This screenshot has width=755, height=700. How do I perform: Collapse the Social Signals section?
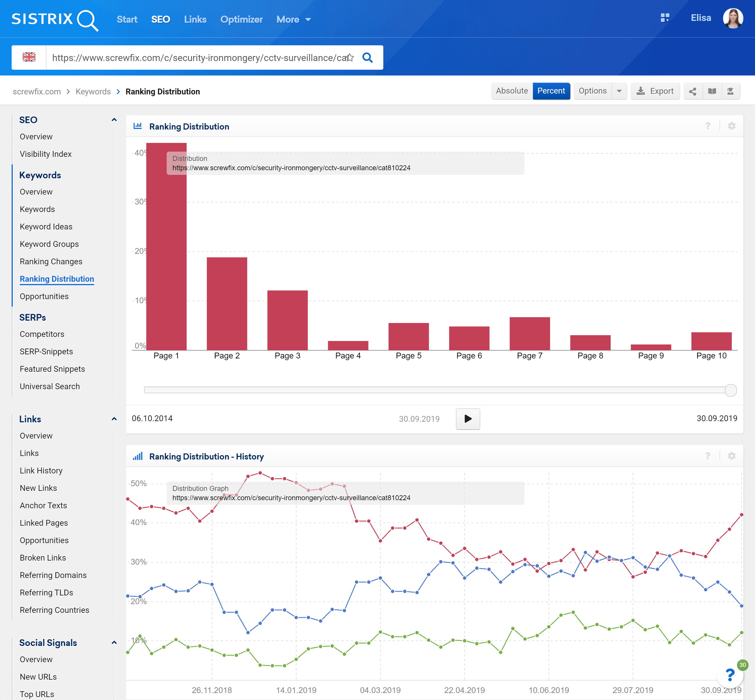click(114, 642)
